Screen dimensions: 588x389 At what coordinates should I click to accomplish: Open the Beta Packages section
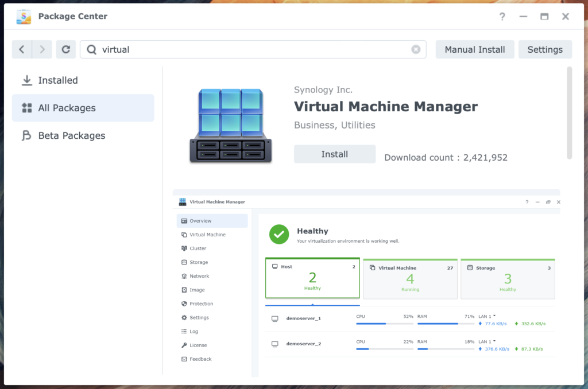(x=71, y=135)
